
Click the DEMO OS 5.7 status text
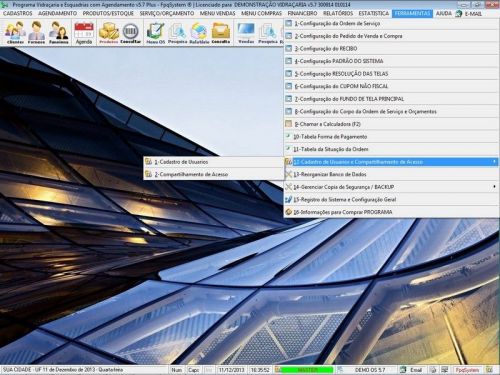(x=370, y=370)
